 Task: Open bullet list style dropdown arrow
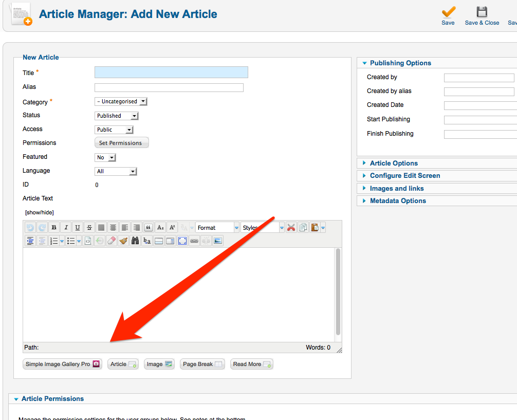[x=79, y=241]
